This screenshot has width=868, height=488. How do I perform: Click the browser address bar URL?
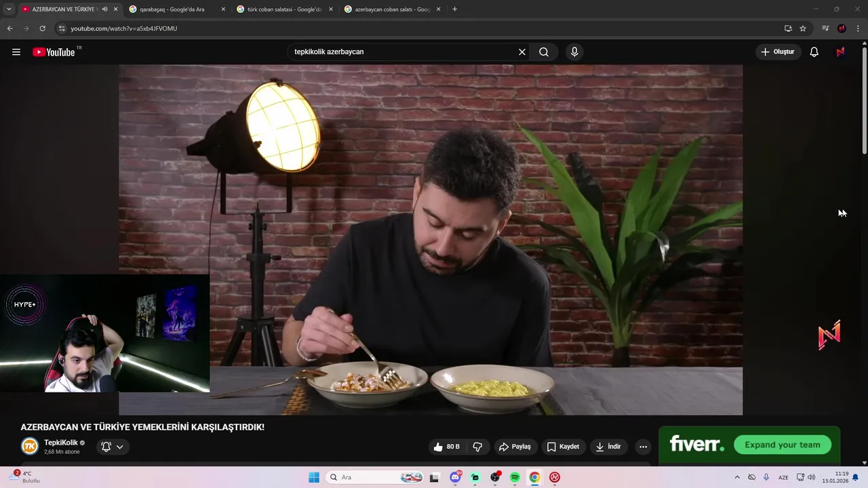pyautogui.click(x=123, y=28)
